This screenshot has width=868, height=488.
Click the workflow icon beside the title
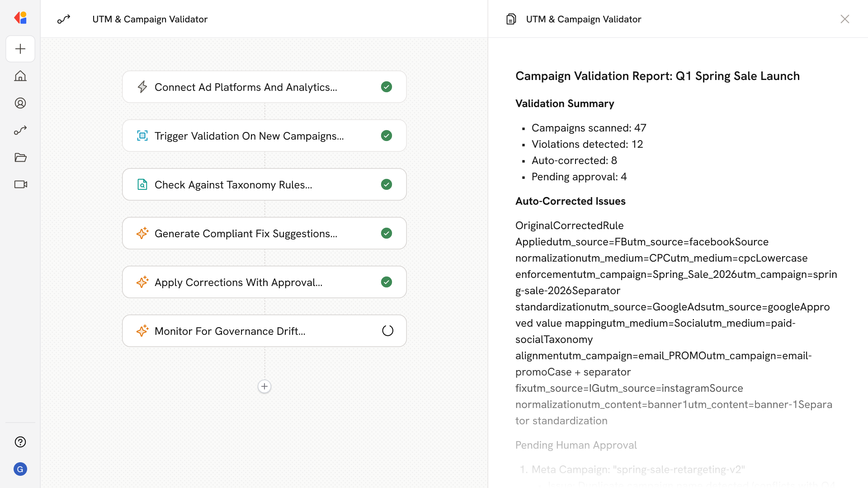[64, 19]
